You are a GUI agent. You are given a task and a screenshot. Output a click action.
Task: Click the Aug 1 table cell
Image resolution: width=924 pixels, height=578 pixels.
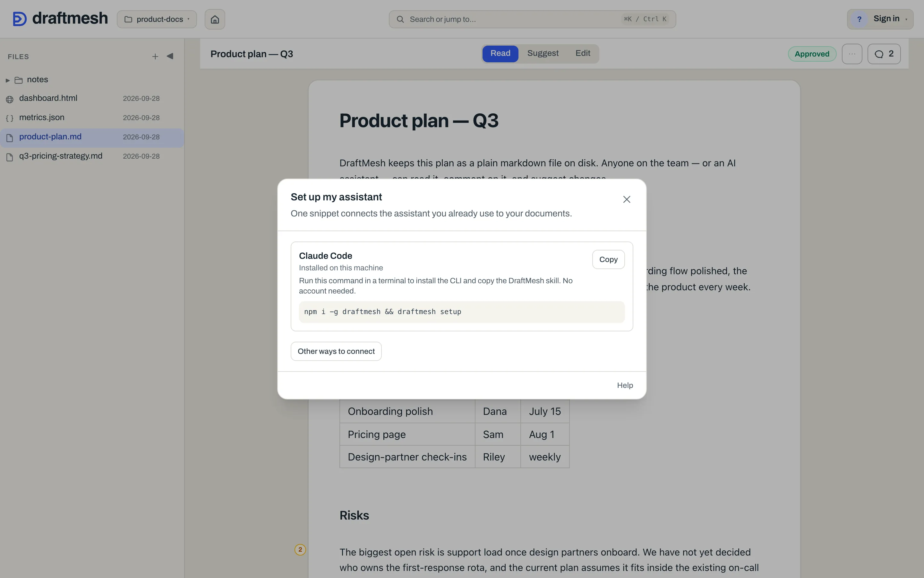click(545, 434)
